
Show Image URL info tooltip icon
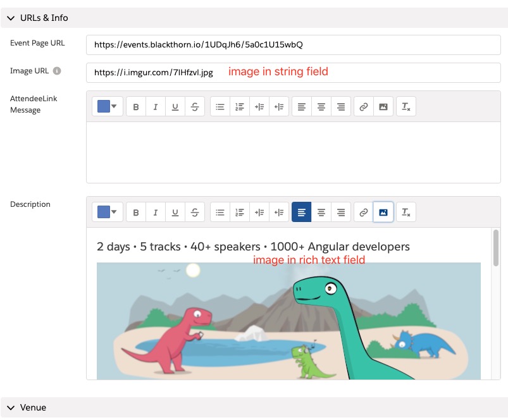[x=57, y=71]
